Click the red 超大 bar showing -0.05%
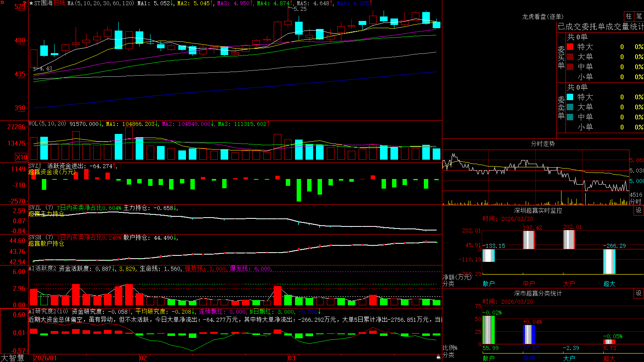 tap(609, 342)
